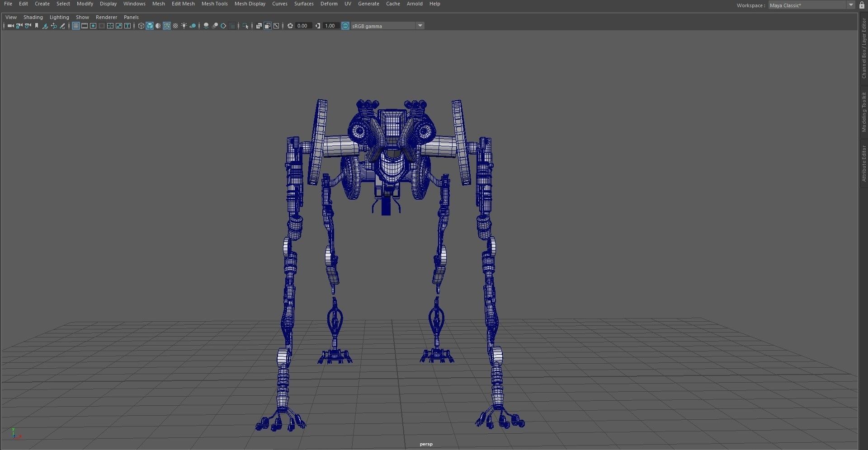
Task: Click the Bookmarks icon in panel toolbar
Action: (37, 26)
